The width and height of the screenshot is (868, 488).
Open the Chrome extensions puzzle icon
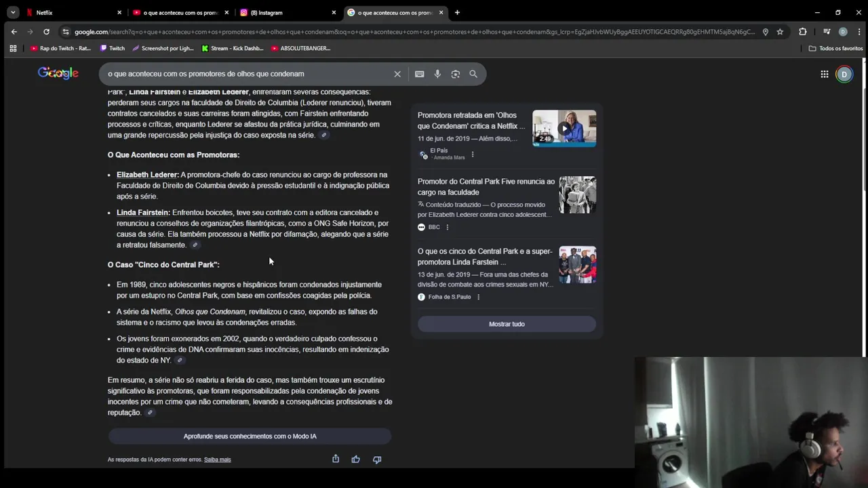point(803,32)
